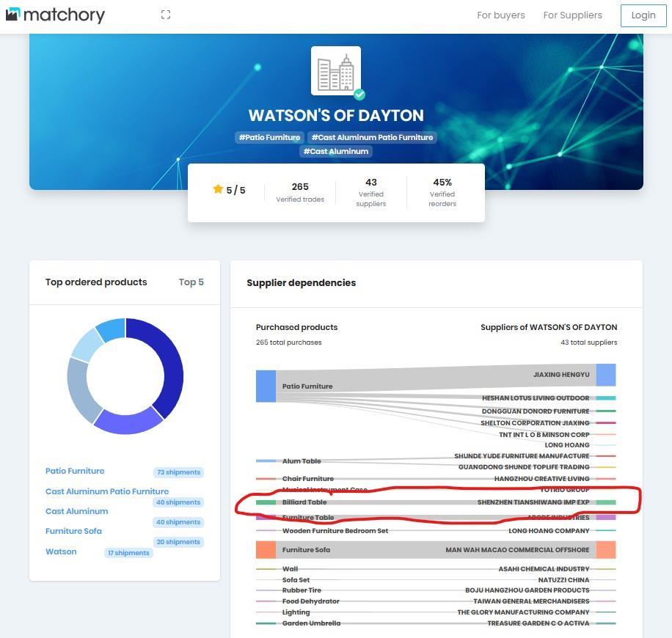672x638 pixels.
Task: Select the Food Dehydrator product
Action: coord(311,601)
